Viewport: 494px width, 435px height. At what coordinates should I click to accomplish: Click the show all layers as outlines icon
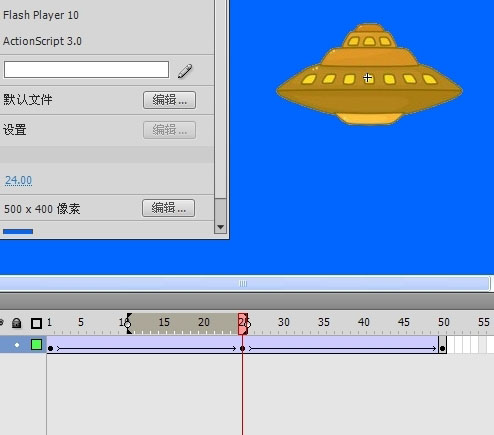click(x=36, y=323)
